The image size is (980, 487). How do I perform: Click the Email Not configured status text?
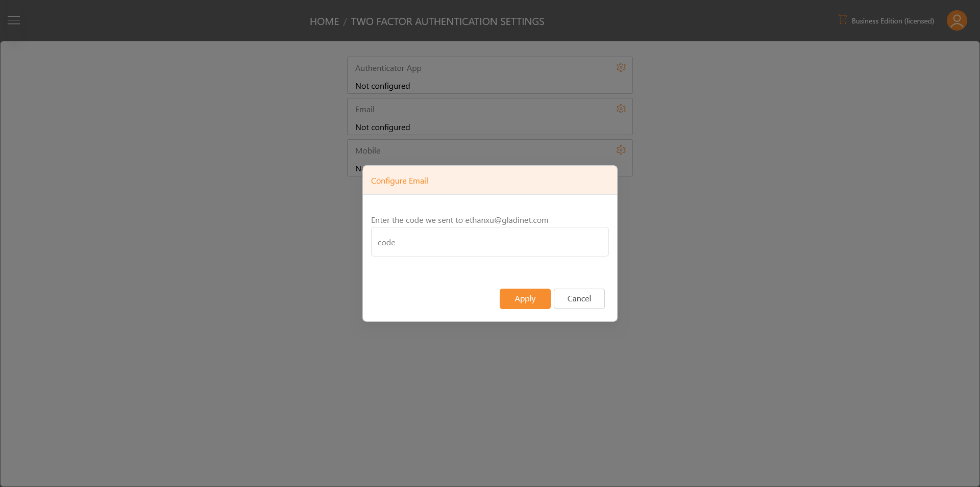point(383,127)
